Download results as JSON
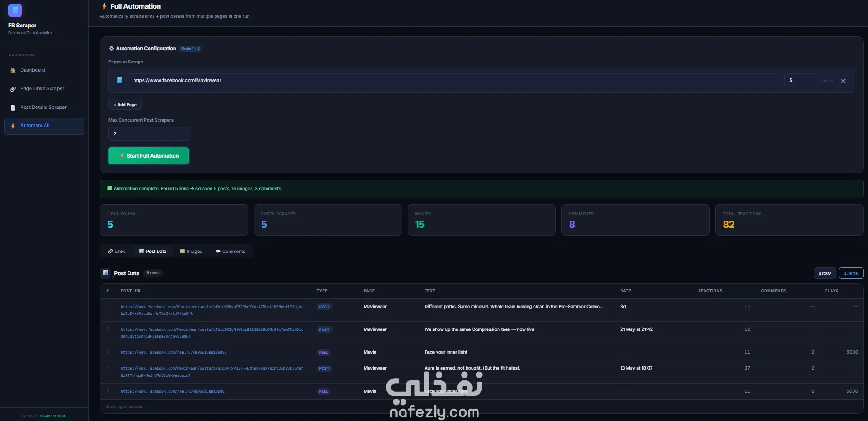 click(851, 274)
